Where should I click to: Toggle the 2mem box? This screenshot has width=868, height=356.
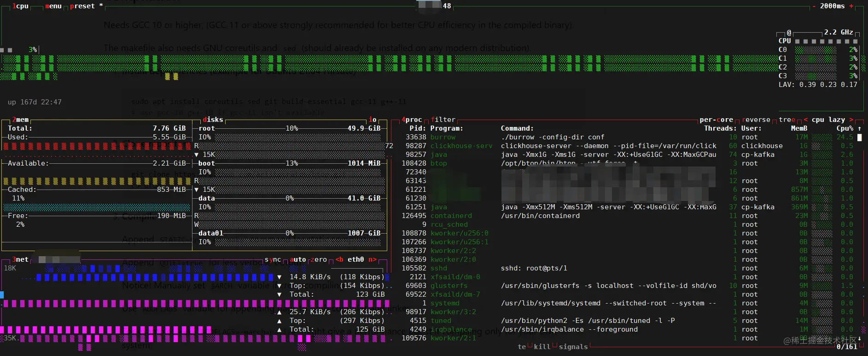[x=20, y=120]
